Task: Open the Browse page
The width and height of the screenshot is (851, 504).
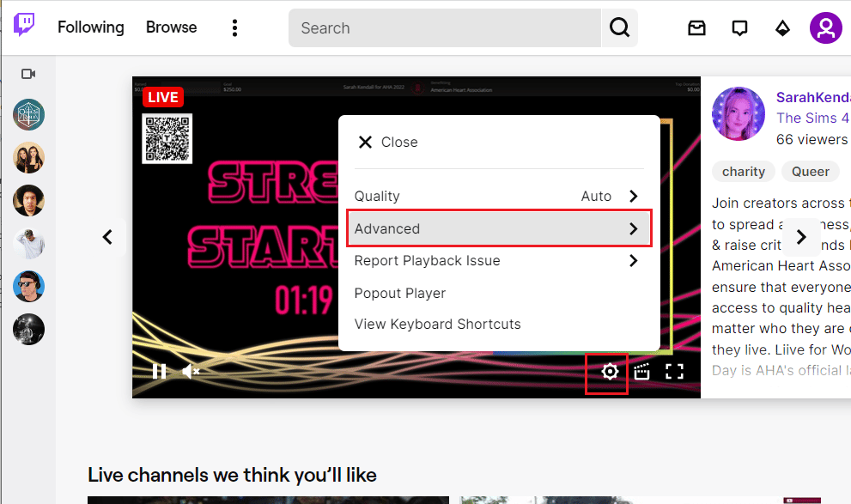Action: pyautogui.click(x=172, y=27)
